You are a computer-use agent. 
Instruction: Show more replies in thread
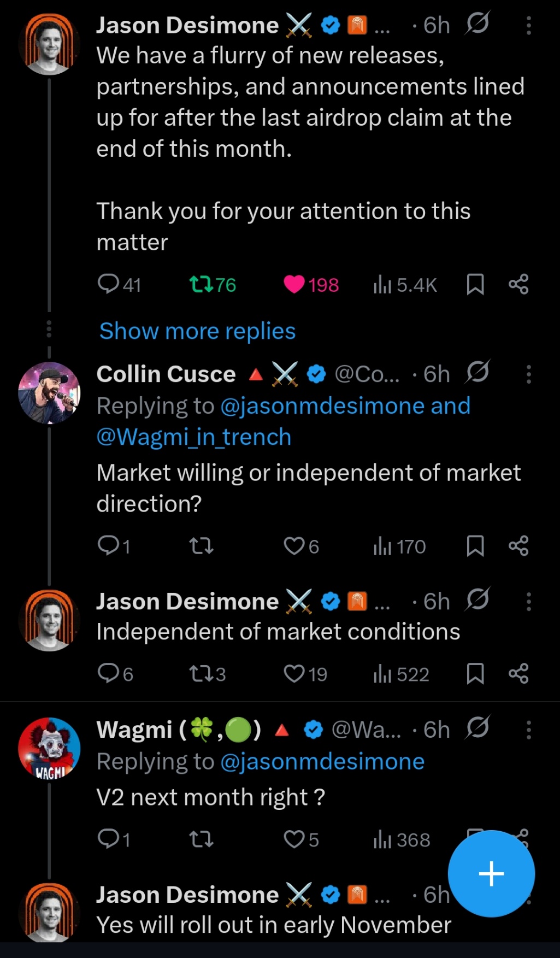(197, 331)
